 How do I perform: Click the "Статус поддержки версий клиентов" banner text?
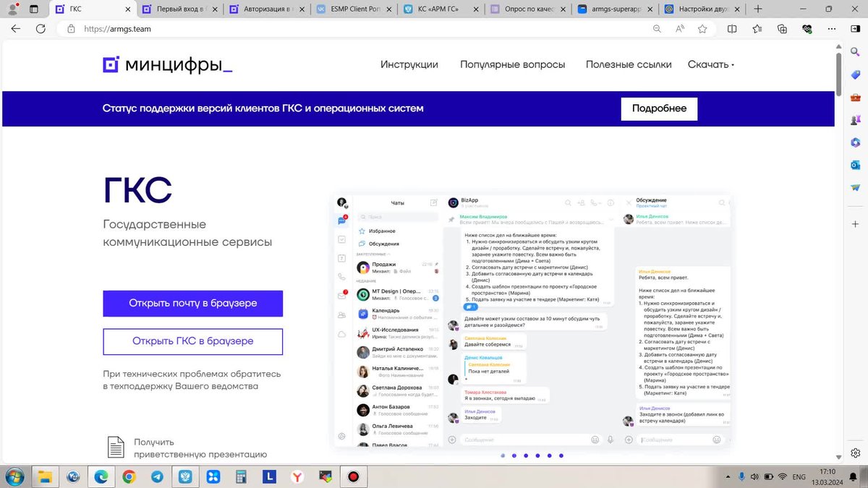(x=263, y=108)
